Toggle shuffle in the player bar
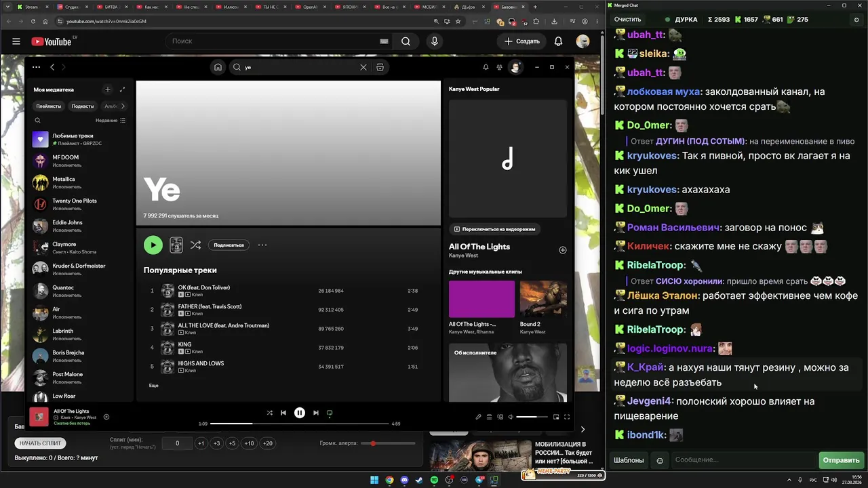Screen dimensions: 868x488 click(270, 413)
